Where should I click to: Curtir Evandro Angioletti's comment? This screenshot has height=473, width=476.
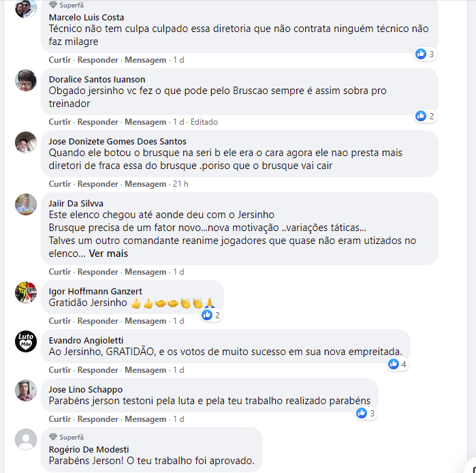coord(60,369)
